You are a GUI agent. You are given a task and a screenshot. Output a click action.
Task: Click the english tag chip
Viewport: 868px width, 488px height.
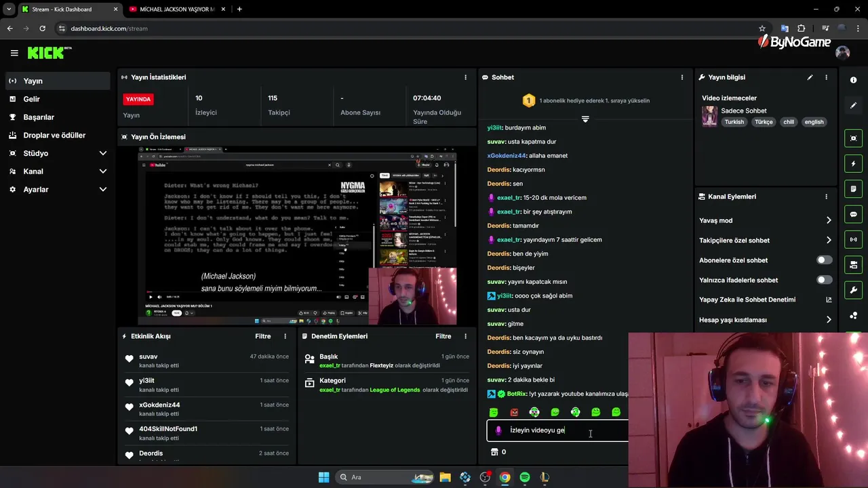[814, 122]
